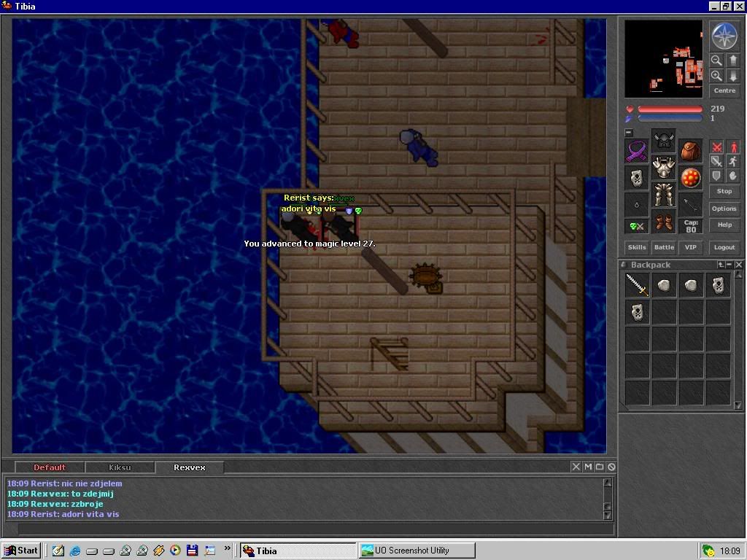Enable defensive fighting mode
The width and height of the screenshot is (747, 560).
pos(716,176)
